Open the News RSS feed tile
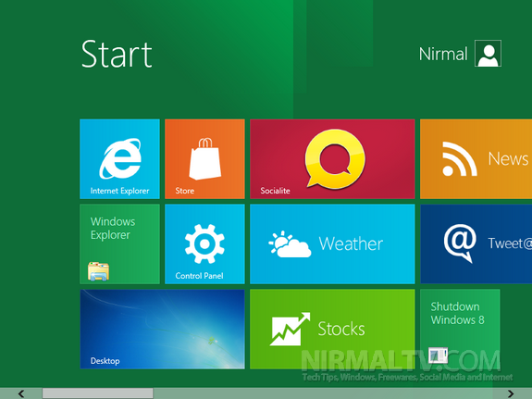This screenshot has width=532, height=399. tap(476, 159)
